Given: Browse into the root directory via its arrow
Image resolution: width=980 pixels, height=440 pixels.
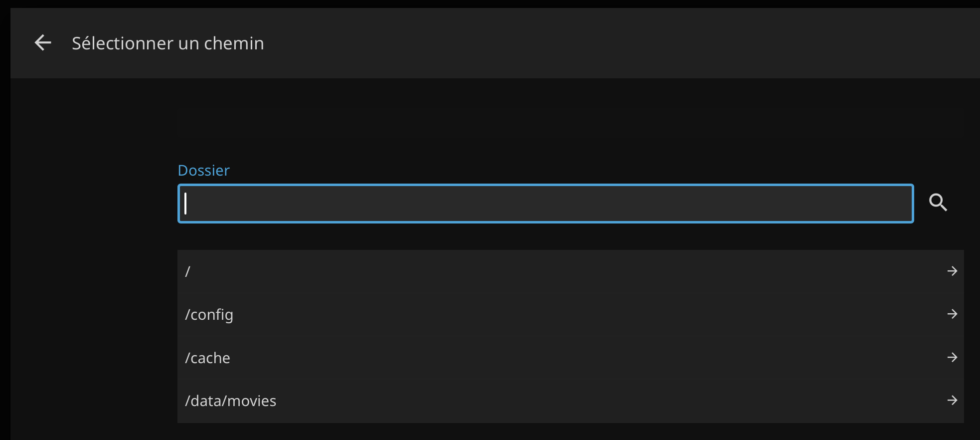Looking at the screenshot, I should click(952, 271).
